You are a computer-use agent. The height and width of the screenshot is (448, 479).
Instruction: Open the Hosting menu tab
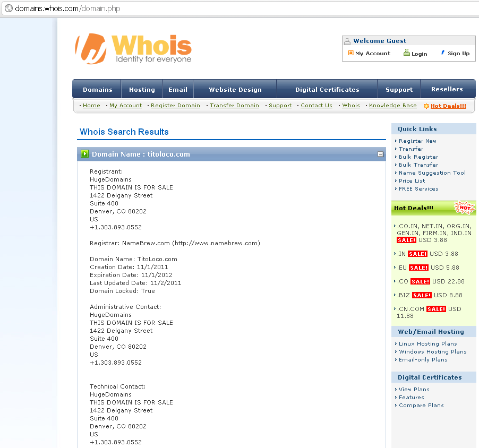point(142,90)
